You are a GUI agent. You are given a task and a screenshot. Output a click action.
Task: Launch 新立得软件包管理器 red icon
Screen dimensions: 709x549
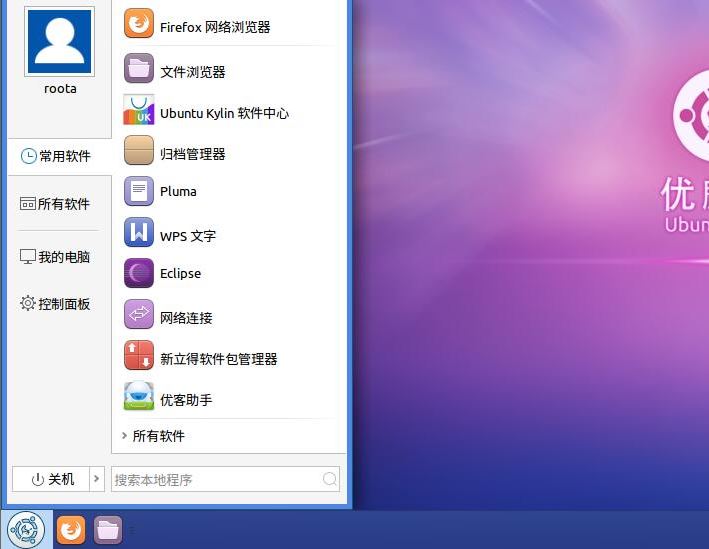click(x=139, y=355)
